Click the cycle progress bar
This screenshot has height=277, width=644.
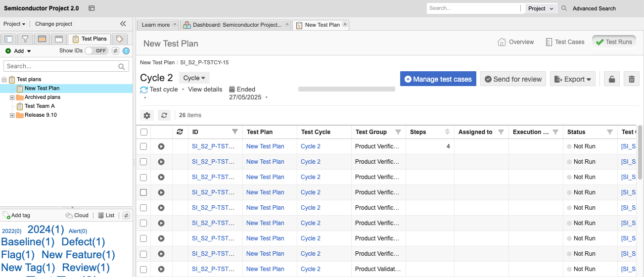click(x=346, y=90)
